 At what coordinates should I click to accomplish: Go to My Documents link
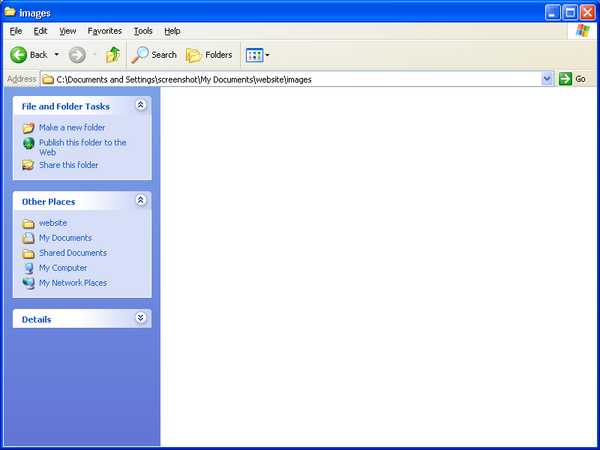click(x=65, y=238)
